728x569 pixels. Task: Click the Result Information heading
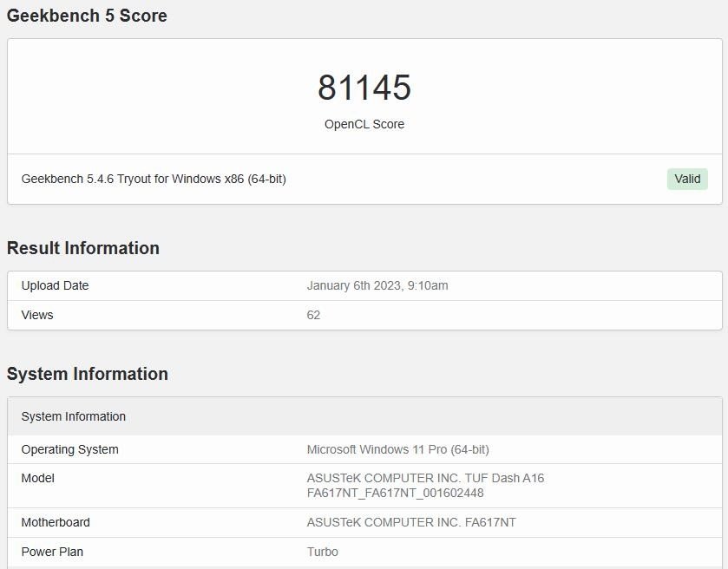pyautogui.click(x=83, y=248)
